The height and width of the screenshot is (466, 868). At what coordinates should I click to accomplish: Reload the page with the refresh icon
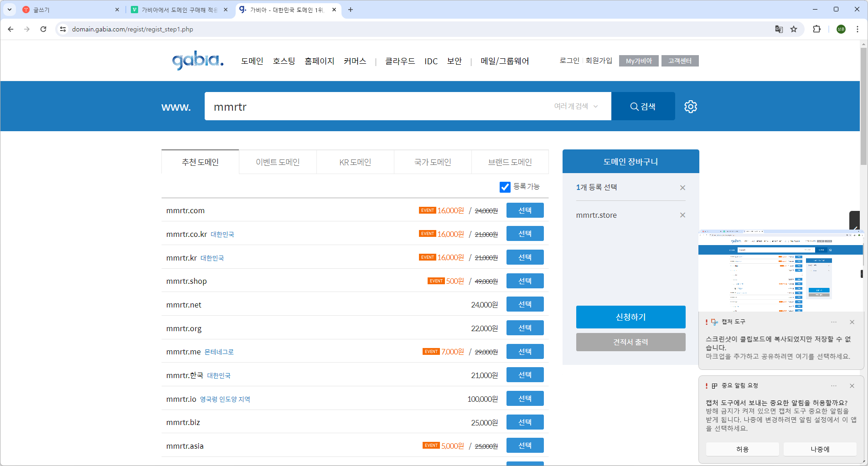[x=43, y=29]
